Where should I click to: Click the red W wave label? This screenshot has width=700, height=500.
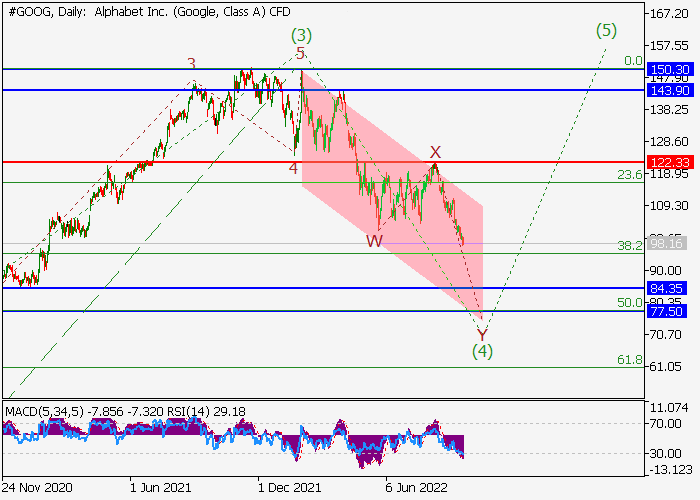pyautogui.click(x=373, y=240)
